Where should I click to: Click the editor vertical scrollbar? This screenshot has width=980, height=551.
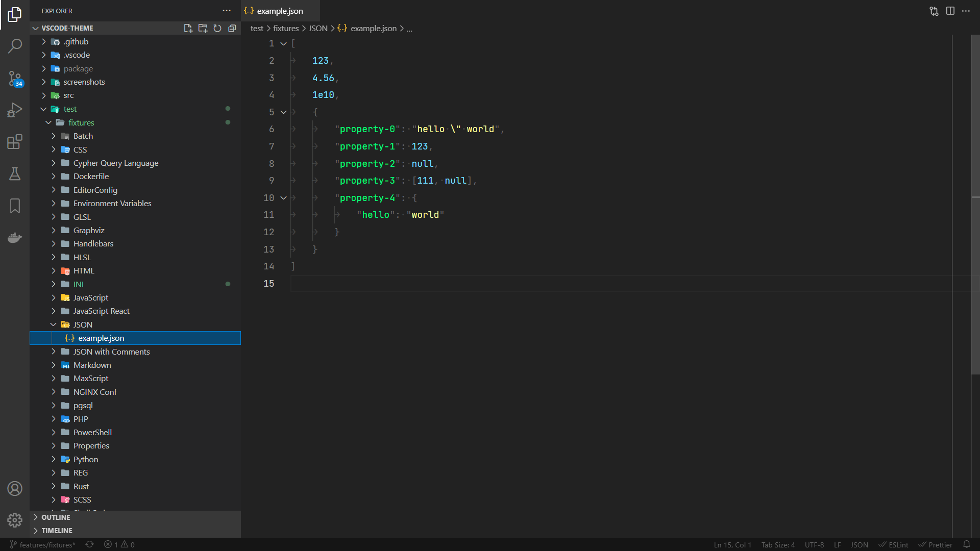tap(975, 204)
